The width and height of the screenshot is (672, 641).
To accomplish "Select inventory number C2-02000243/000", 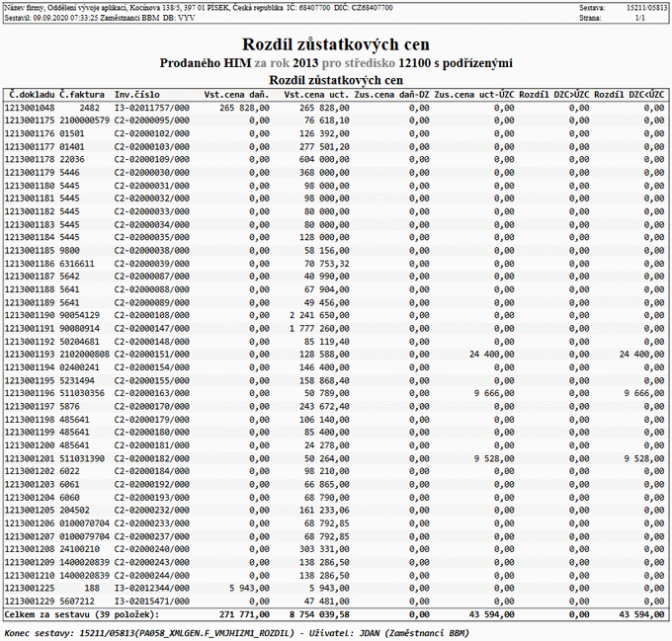I will pos(152,562).
